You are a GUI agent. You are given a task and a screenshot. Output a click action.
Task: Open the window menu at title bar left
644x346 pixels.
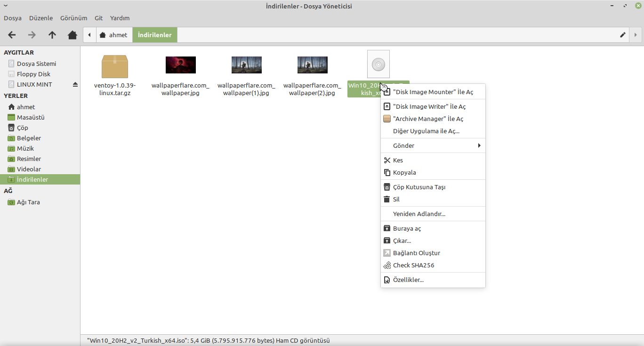pyautogui.click(x=6, y=6)
